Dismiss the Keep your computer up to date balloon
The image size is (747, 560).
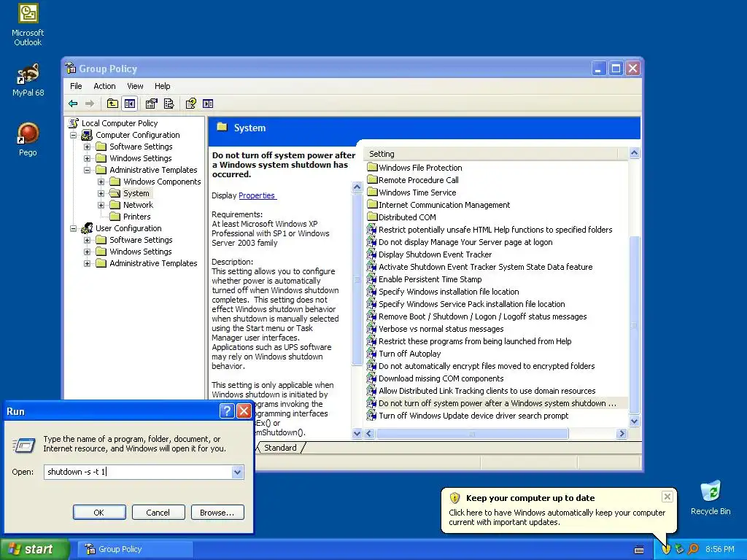(x=667, y=497)
